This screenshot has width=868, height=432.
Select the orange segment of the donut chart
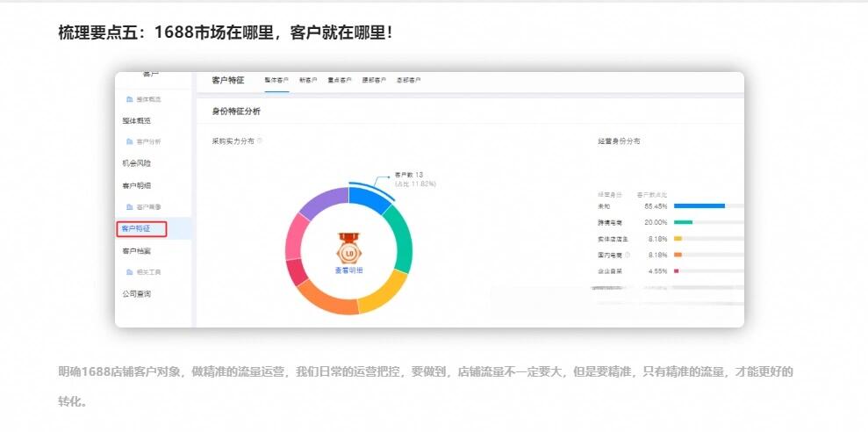click(x=326, y=299)
